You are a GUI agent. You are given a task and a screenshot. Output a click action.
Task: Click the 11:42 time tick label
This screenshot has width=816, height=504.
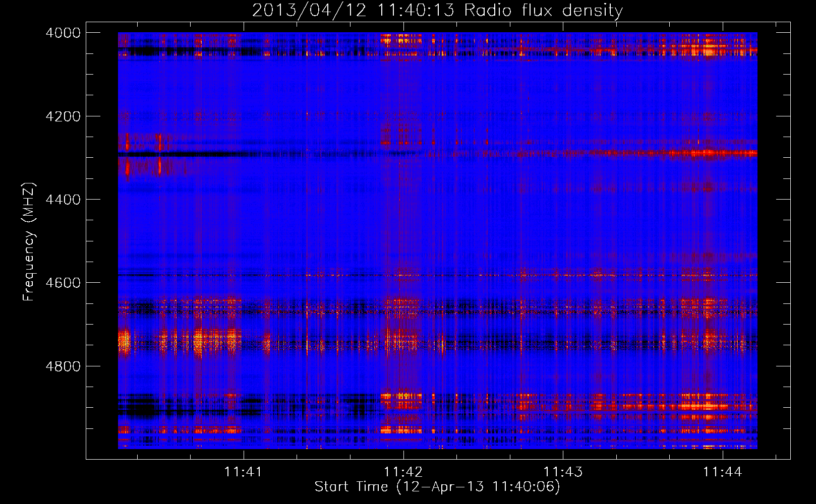403,472
